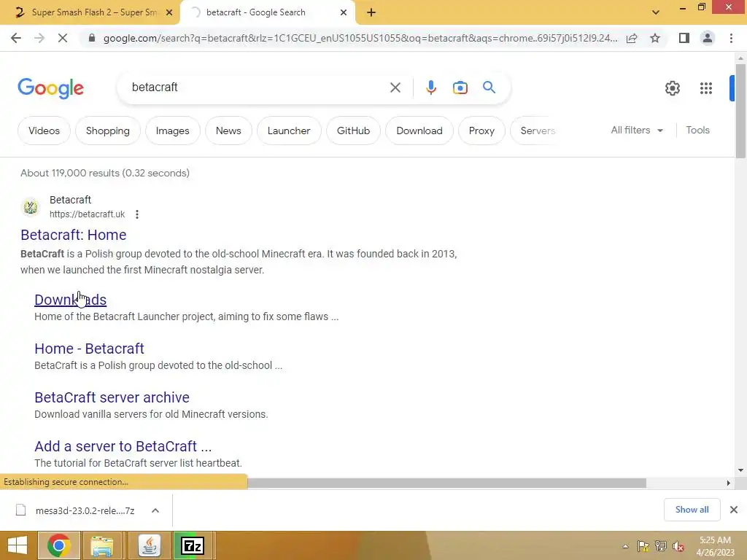Image resolution: width=747 pixels, height=560 pixels.
Task: Share this page via share icon
Action: click(632, 38)
